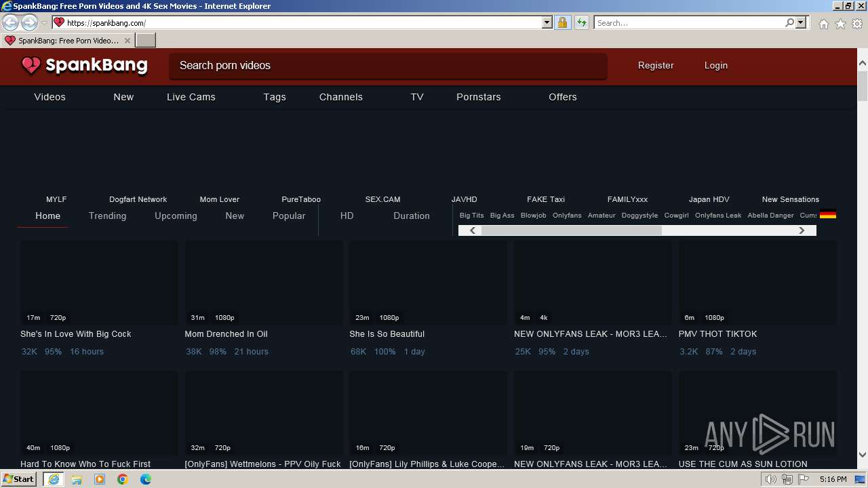The width and height of the screenshot is (868, 488).
Task: Click the browser Back arrow button
Action: click(11, 22)
